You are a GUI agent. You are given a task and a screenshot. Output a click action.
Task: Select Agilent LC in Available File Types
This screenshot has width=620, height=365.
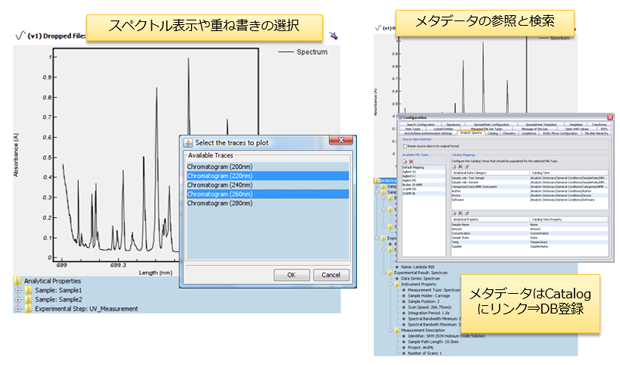point(423,176)
